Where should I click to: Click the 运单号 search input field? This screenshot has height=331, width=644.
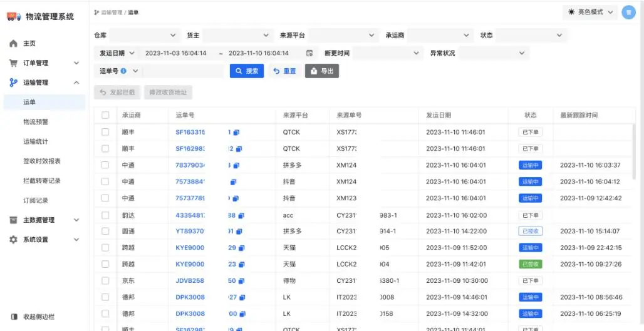pyautogui.click(x=183, y=71)
